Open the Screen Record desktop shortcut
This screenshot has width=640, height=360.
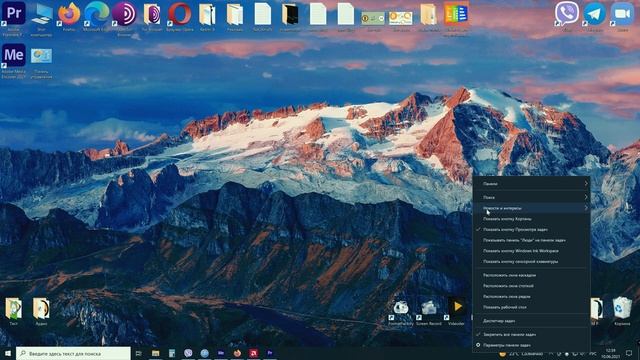point(429,313)
